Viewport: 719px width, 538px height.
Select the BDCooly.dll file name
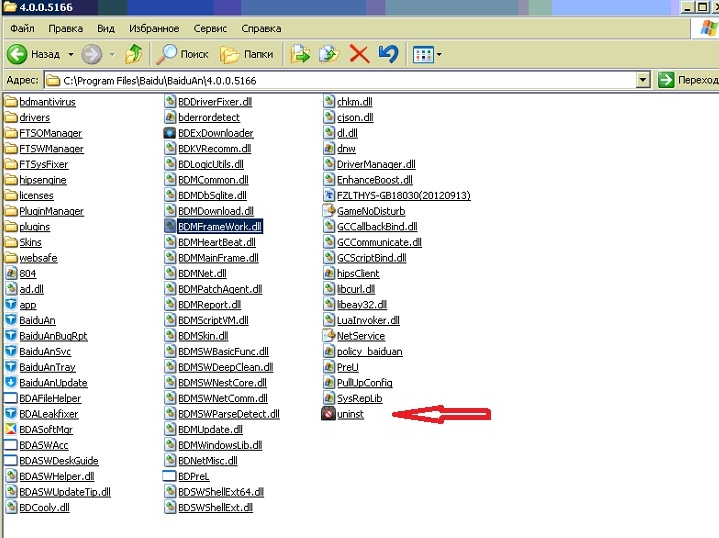coord(44,507)
